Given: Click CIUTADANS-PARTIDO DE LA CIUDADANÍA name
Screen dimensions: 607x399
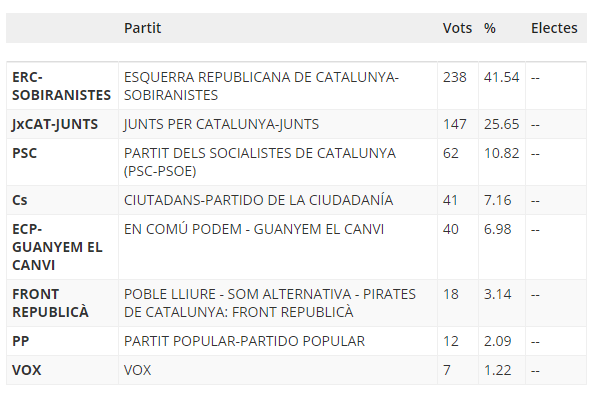Looking at the screenshot, I should [259, 200].
